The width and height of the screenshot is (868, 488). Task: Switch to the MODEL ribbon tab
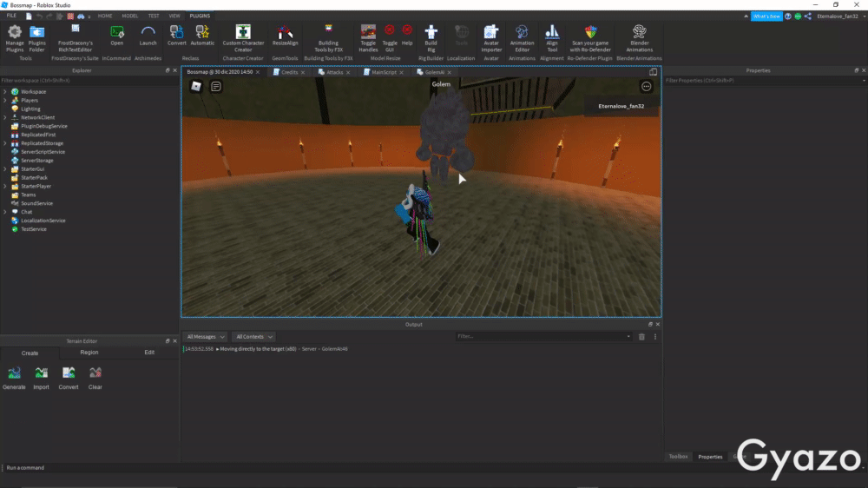(129, 16)
